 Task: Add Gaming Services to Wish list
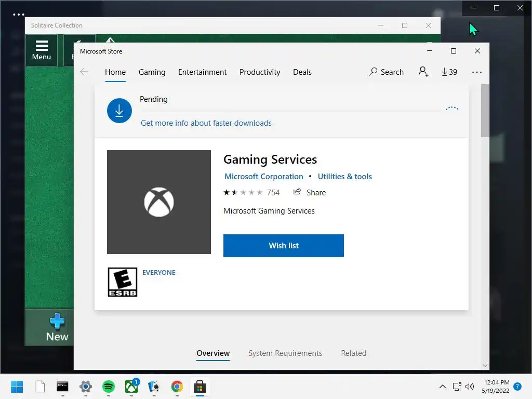[x=284, y=246]
